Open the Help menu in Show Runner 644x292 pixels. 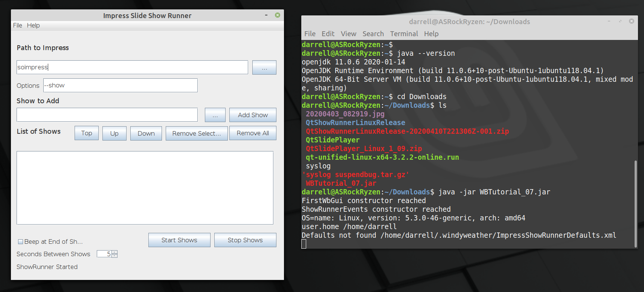pyautogui.click(x=33, y=25)
